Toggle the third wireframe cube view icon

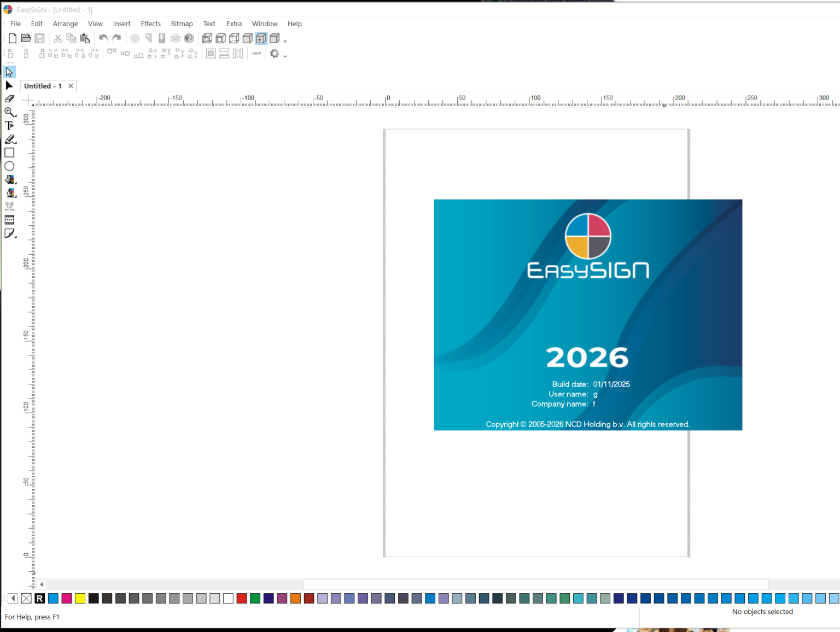pos(234,38)
